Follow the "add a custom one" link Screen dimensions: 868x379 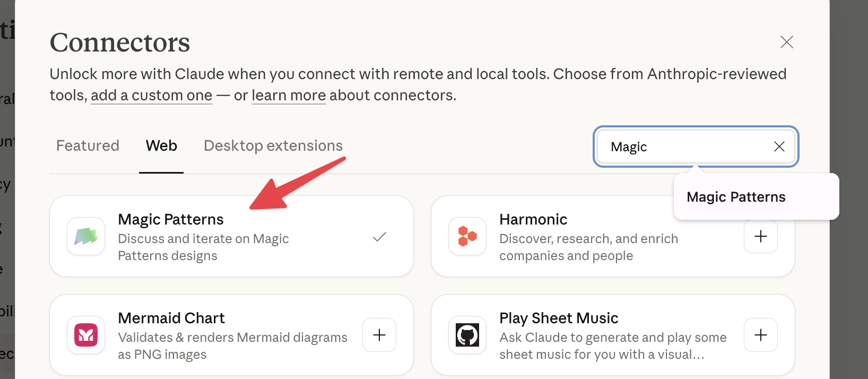point(151,96)
